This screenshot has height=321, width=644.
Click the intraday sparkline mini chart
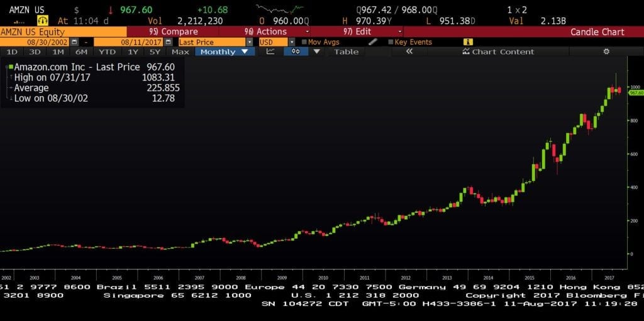tap(280, 9)
